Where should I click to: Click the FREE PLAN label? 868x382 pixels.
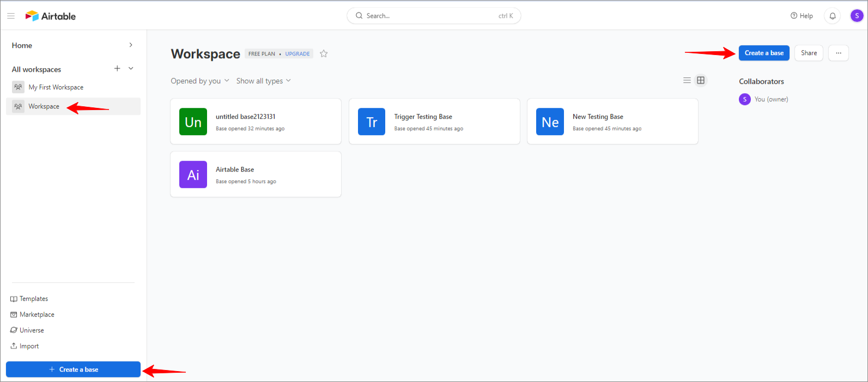(262, 54)
